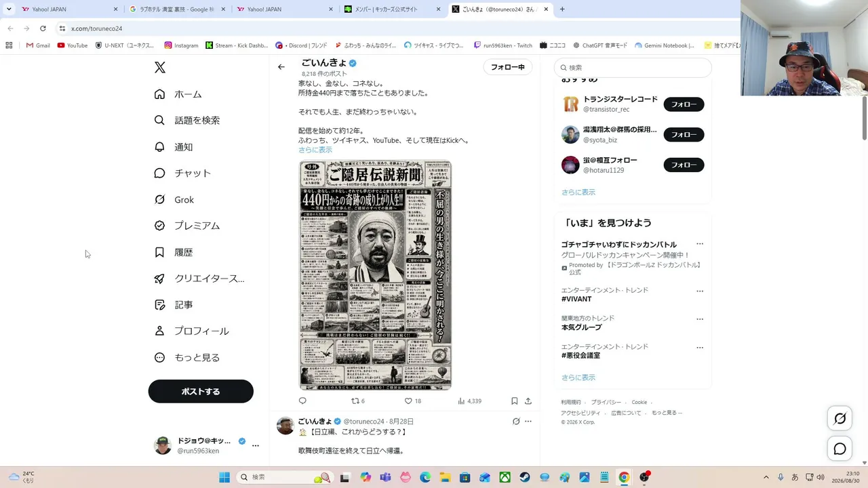Switch to the Google 検索 tab
This screenshot has height=488, width=868.
(x=176, y=9)
